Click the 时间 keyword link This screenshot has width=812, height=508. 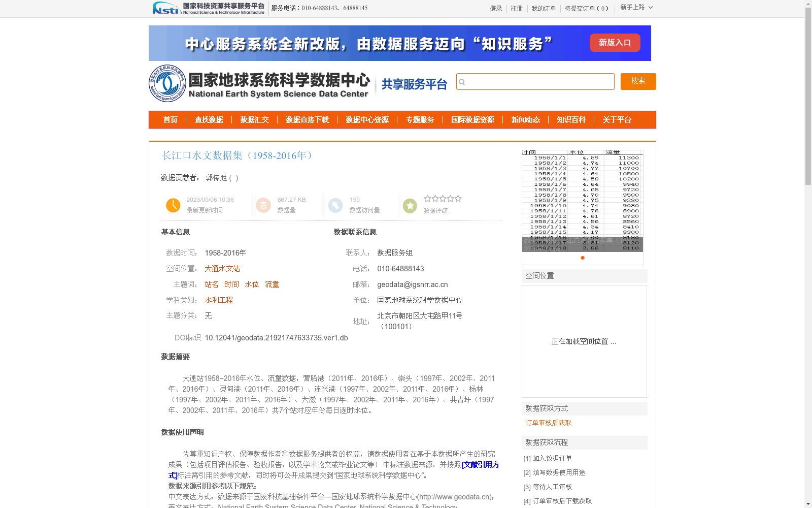(231, 284)
